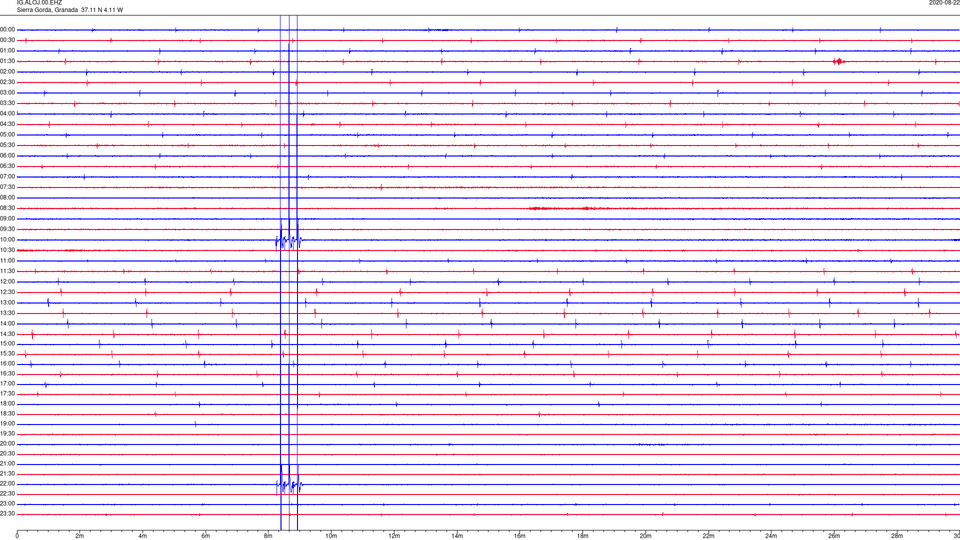The image size is (960, 540).
Task: Select the 03:30 trace time label
Action: [7, 103]
